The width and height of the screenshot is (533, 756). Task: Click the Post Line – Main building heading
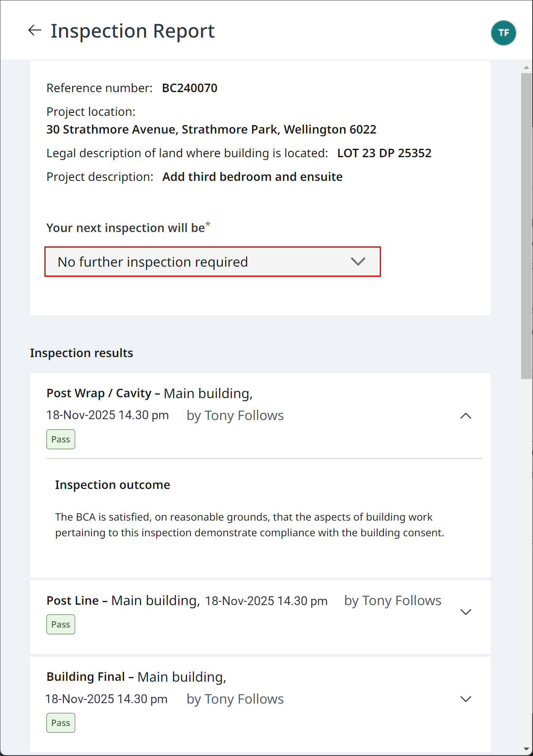(x=123, y=600)
